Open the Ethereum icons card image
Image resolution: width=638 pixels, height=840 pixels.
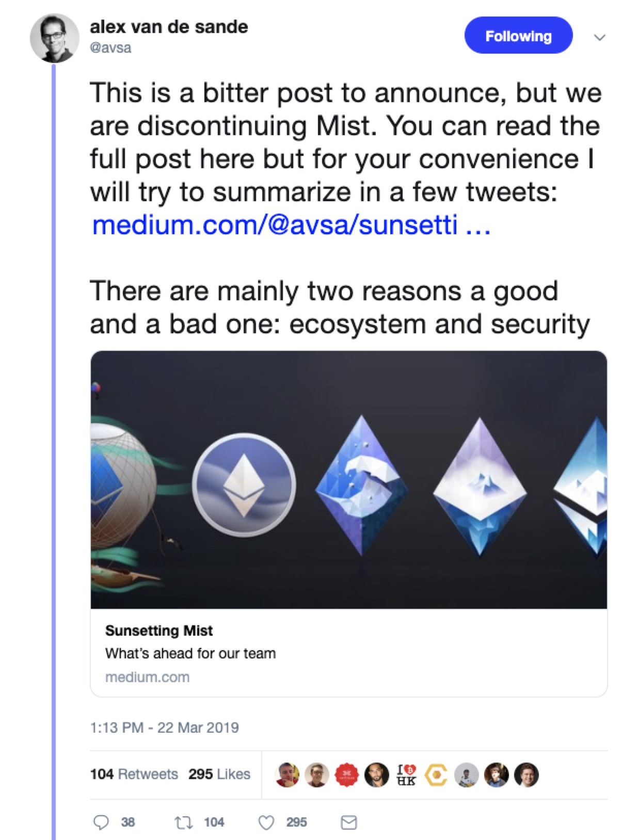pos(348,480)
